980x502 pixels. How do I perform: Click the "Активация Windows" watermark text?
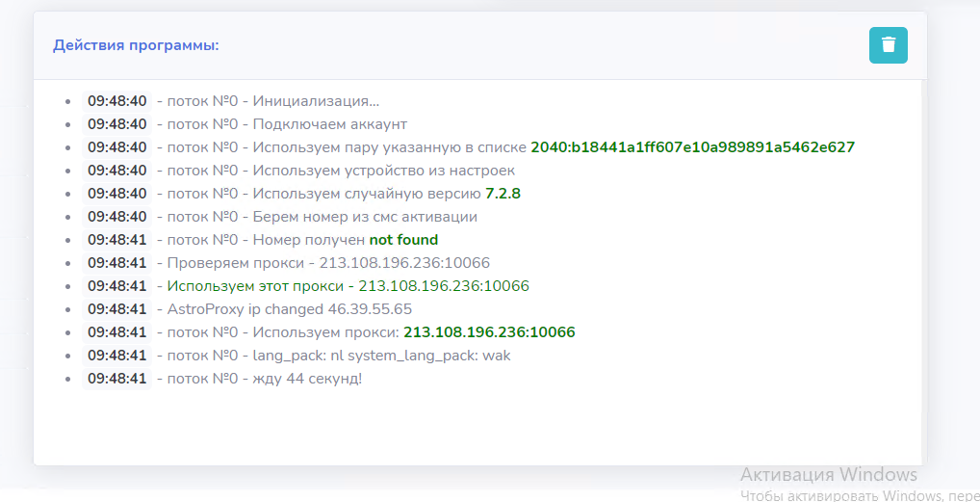tap(828, 474)
